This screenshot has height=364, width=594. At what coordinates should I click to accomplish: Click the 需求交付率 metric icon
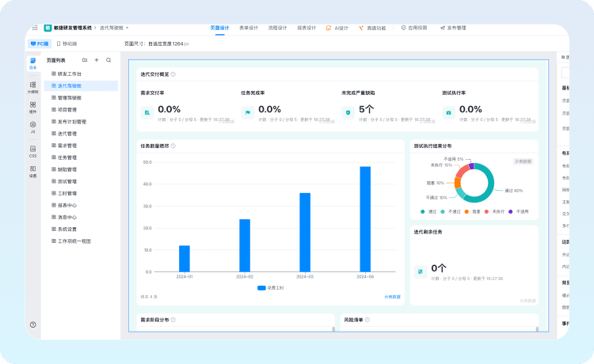[147, 112]
